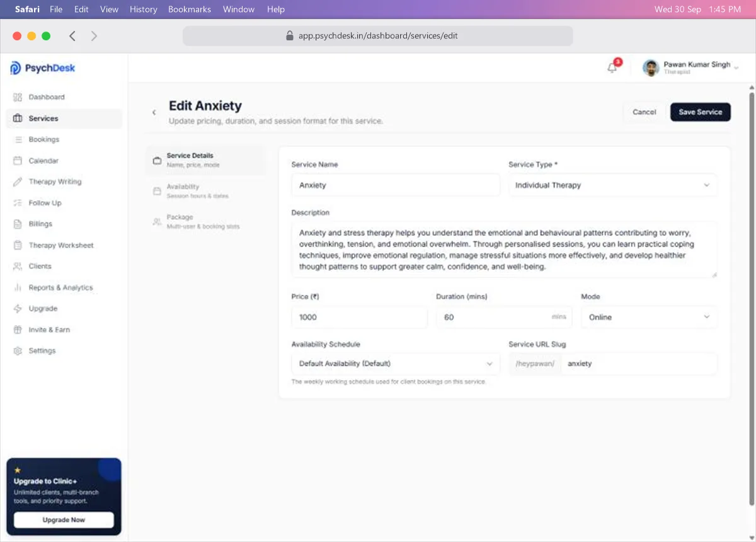Open the Bookmarks menu in menu bar
This screenshot has height=542, width=756.
tap(190, 9)
